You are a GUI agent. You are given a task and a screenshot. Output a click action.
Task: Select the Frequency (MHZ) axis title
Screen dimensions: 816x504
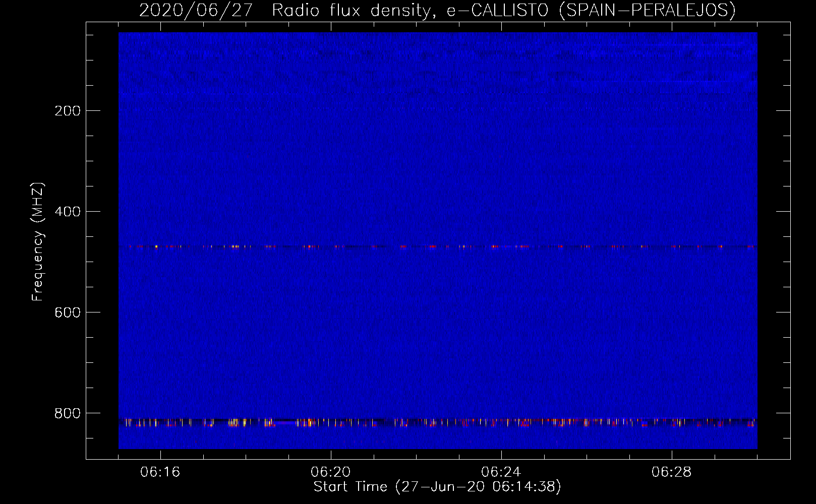pyautogui.click(x=38, y=242)
